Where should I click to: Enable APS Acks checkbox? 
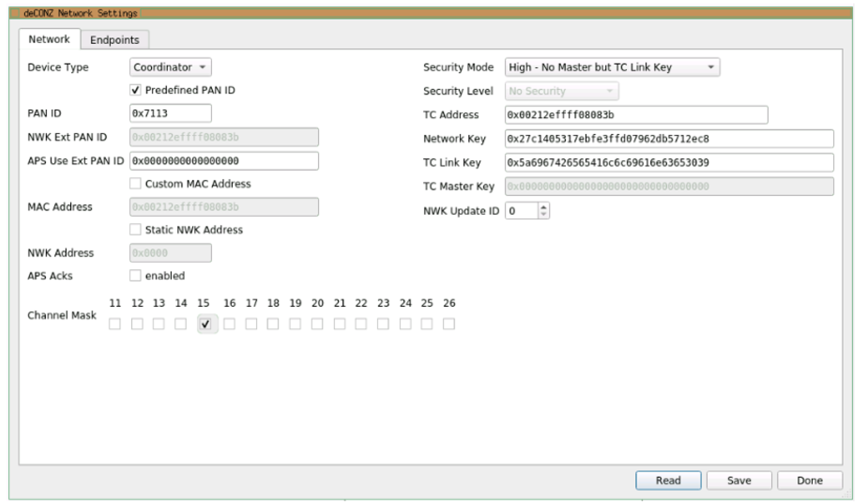pyautogui.click(x=135, y=276)
